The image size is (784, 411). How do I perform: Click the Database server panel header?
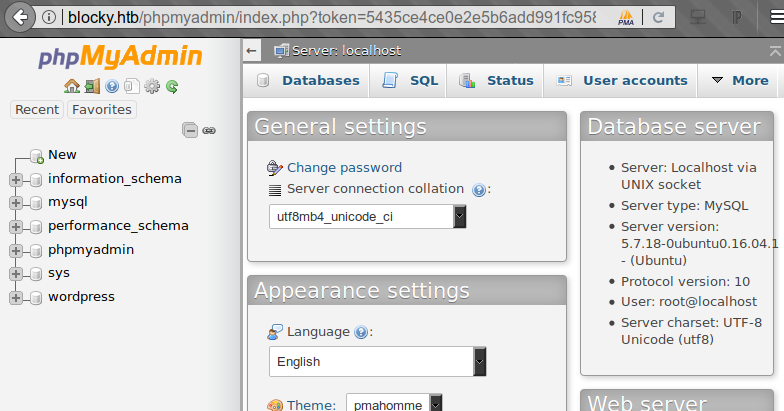[x=677, y=126]
